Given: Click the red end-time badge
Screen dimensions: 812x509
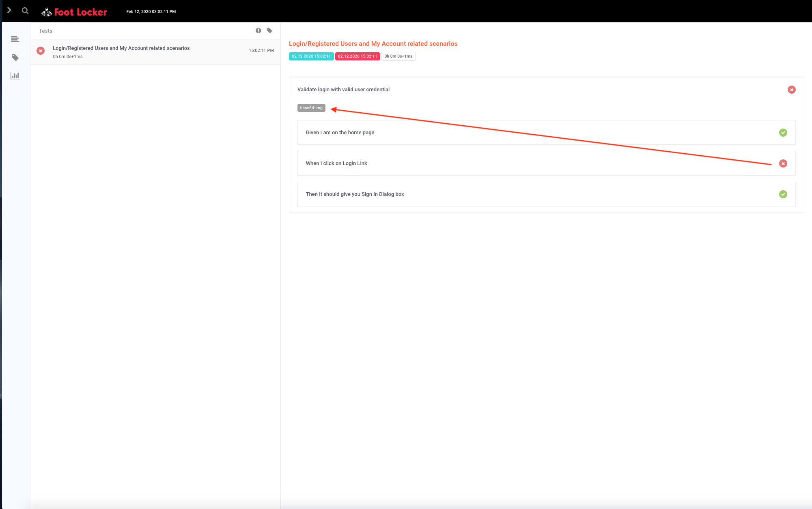Looking at the screenshot, I should click(x=357, y=56).
